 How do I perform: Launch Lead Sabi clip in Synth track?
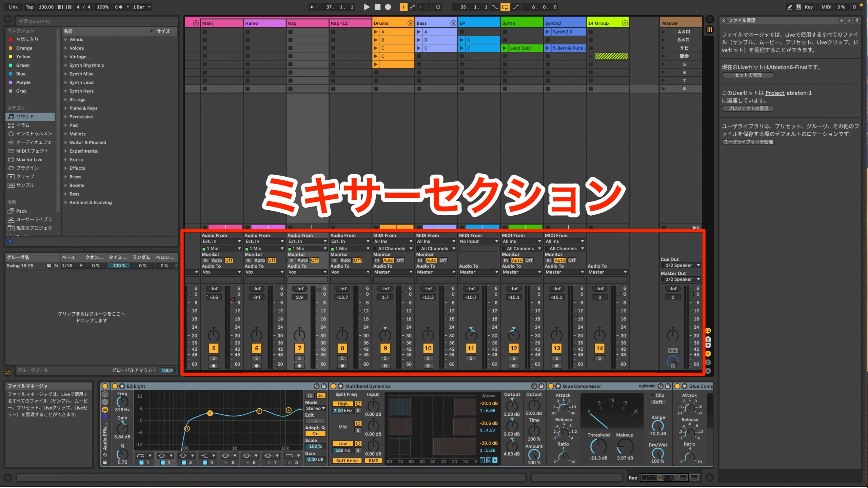pyautogui.click(x=505, y=48)
